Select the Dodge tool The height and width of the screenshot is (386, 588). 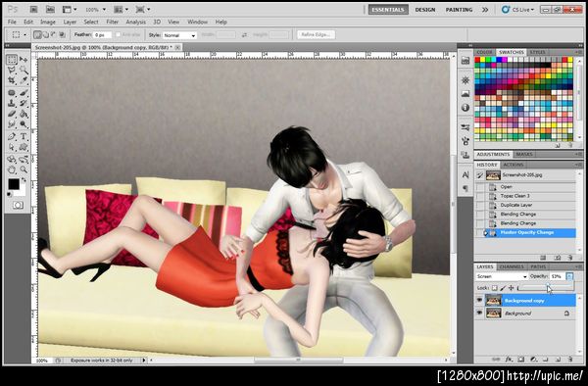(x=24, y=124)
